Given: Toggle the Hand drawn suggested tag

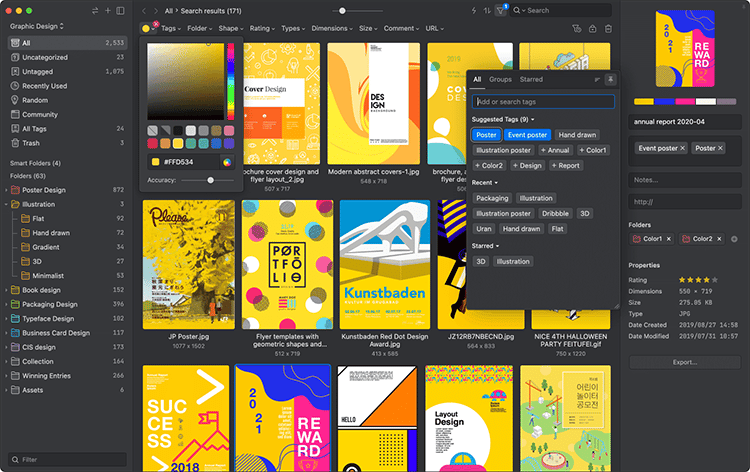Looking at the screenshot, I should pos(577,135).
